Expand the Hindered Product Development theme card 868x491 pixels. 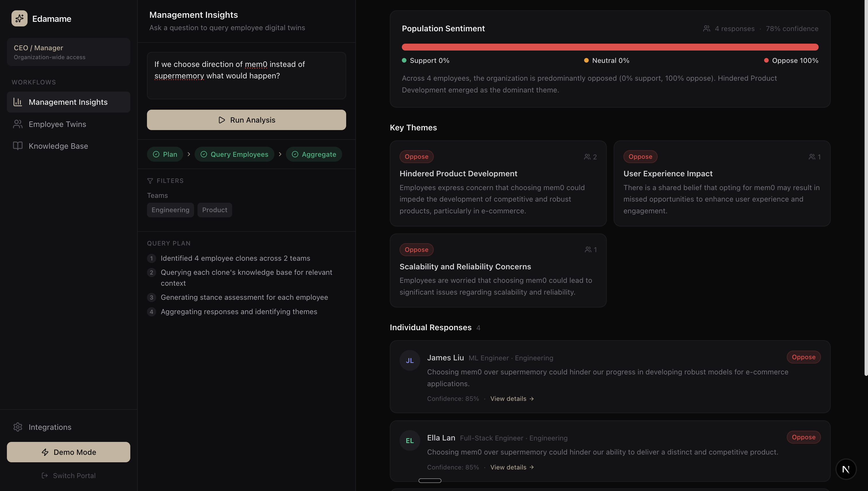497,183
